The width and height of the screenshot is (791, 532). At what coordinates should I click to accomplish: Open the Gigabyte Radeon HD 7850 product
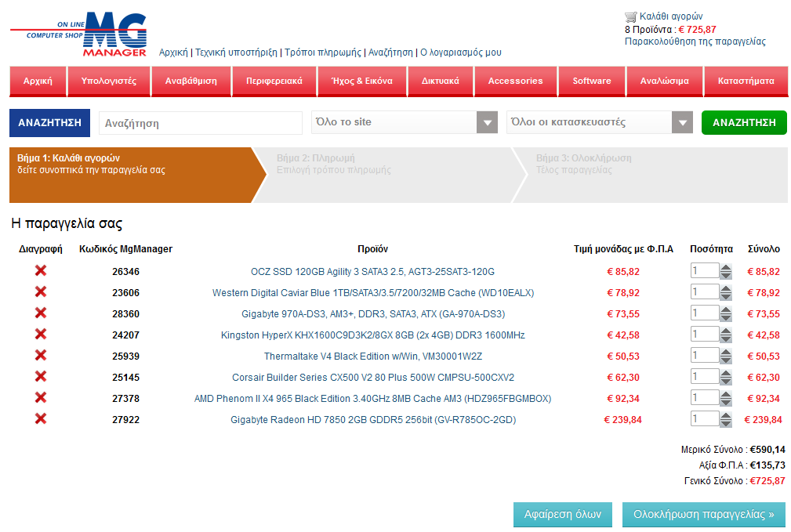(373, 420)
